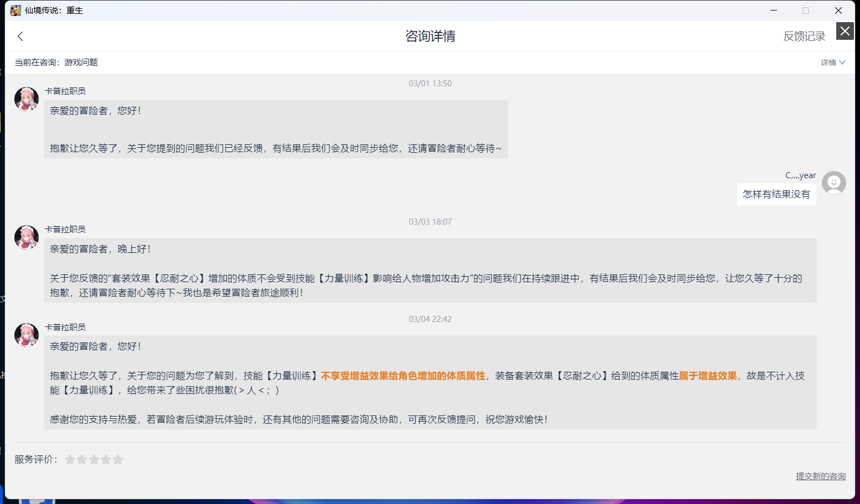Click the chevron next to 详情
This screenshot has height=504, width=860.
[x=842, y=63]
